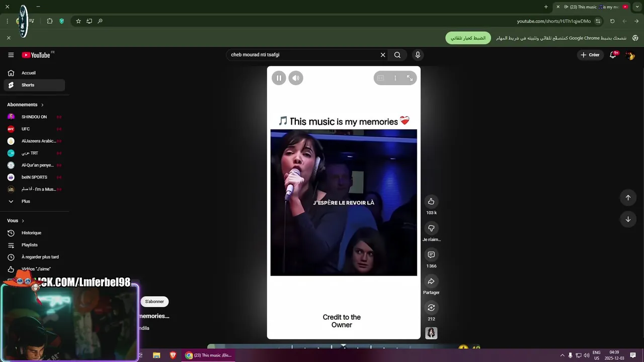Open the I'm a Mus... channel
This screenshot has width=644, height=362.
pos(34,189)
